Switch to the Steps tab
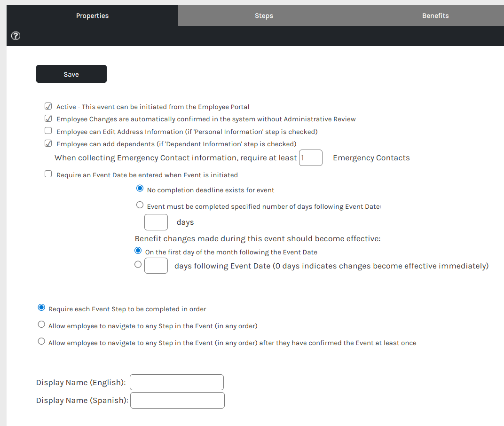The height and width of the screenshot is (426, 504). click(x=264, y=16)
